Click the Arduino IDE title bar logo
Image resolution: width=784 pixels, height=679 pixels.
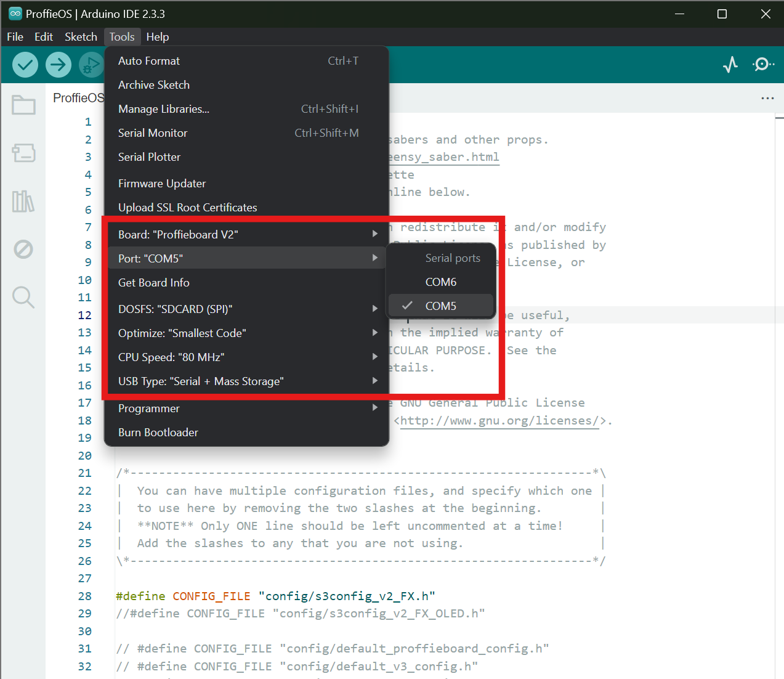point(15,14)
